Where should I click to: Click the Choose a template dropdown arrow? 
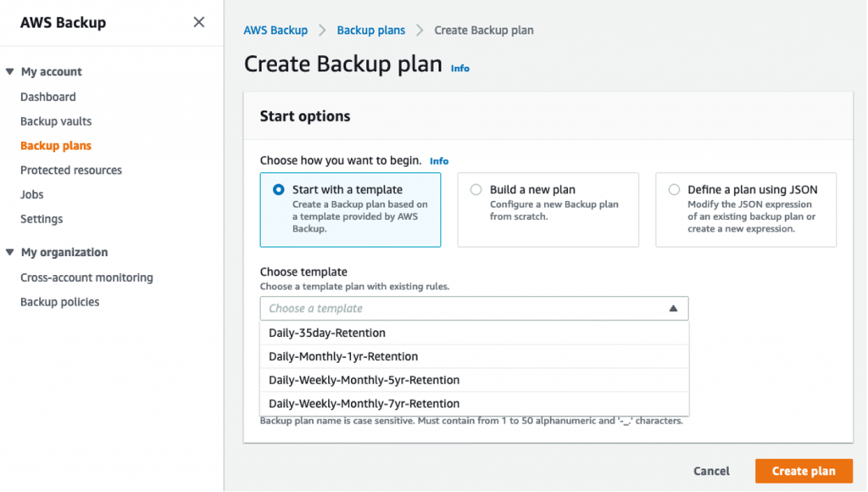[673, 309]
